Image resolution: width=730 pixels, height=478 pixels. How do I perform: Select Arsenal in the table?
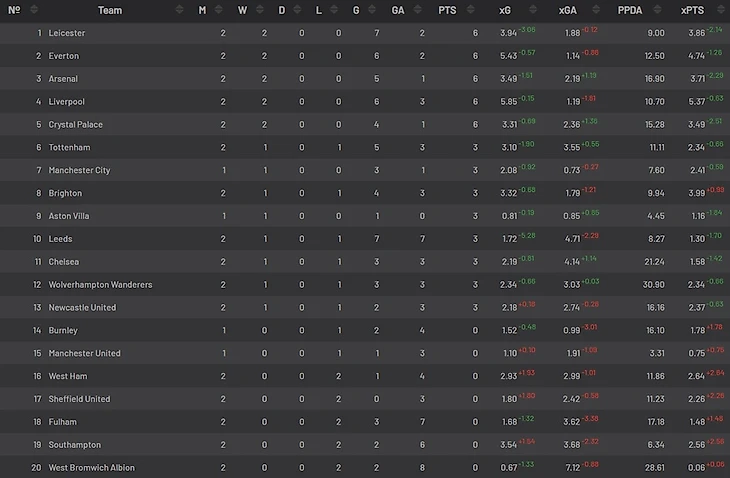63,79
